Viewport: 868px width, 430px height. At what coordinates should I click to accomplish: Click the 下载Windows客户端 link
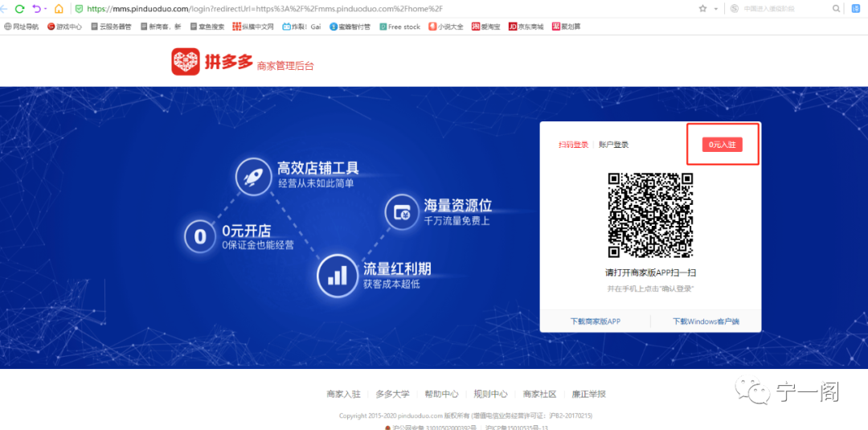706,321
